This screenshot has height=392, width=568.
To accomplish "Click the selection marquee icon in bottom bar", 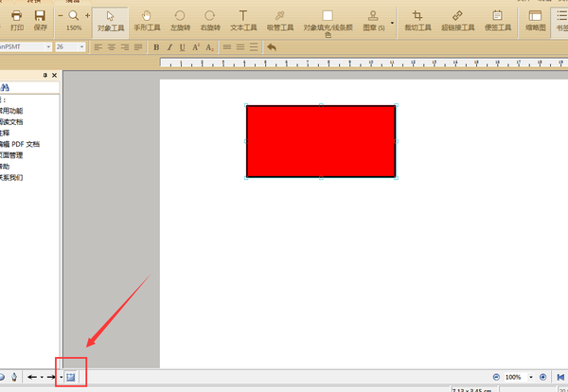I will tap(71, 377).
